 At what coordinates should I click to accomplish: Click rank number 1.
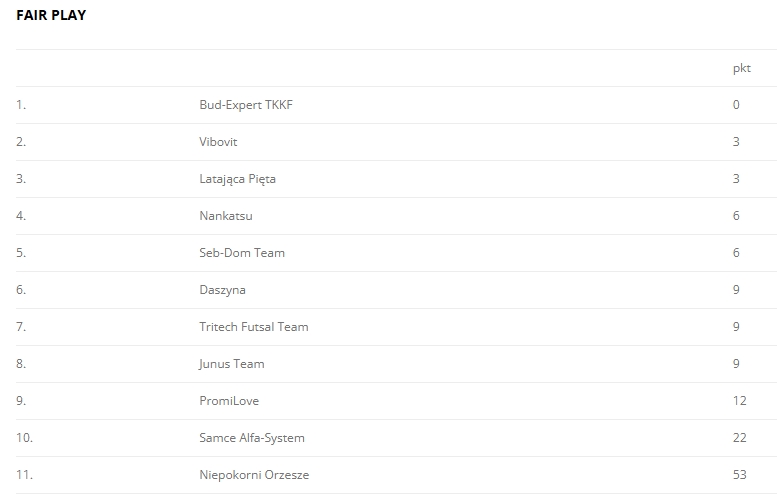(21, 105)
